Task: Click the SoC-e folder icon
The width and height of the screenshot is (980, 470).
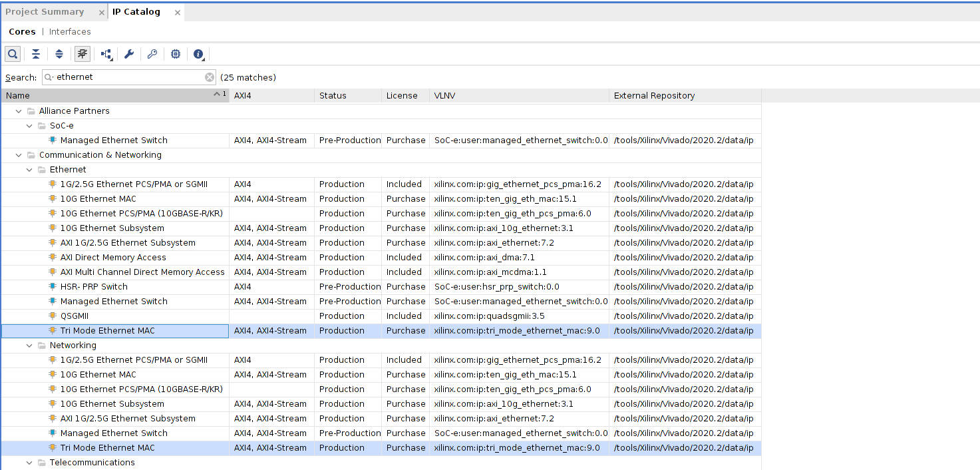Action: point(42,126)
